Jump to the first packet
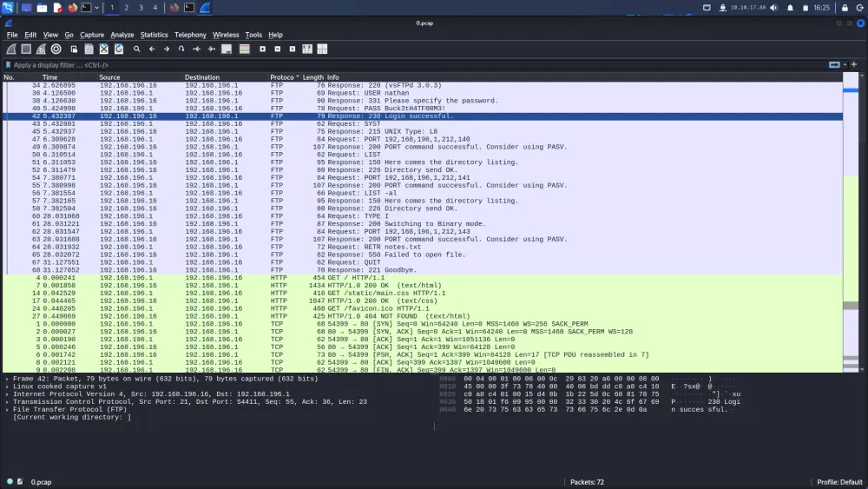Screen dimensions: 868x489 [x=196, y=50]
